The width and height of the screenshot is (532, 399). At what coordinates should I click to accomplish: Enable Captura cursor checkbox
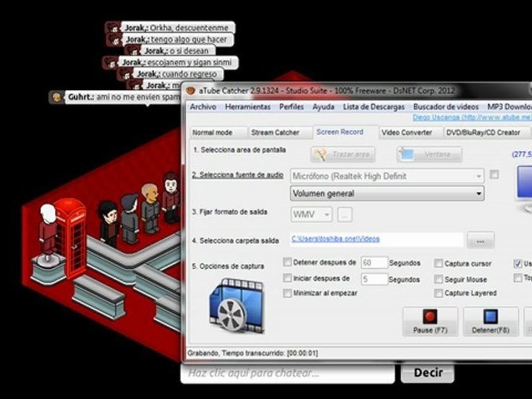438,263
